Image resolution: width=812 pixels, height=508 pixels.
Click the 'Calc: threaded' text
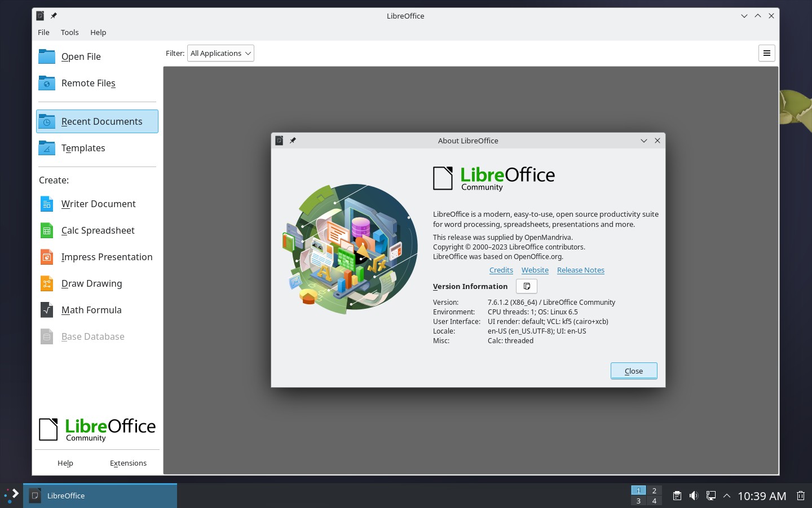(x=510, y=341)
